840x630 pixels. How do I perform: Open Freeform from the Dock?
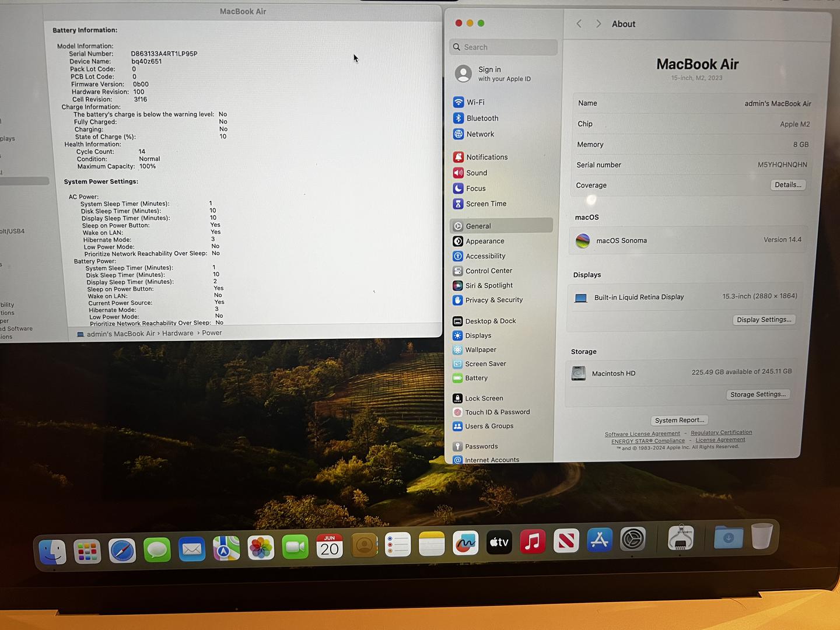(x=466, y=543)
